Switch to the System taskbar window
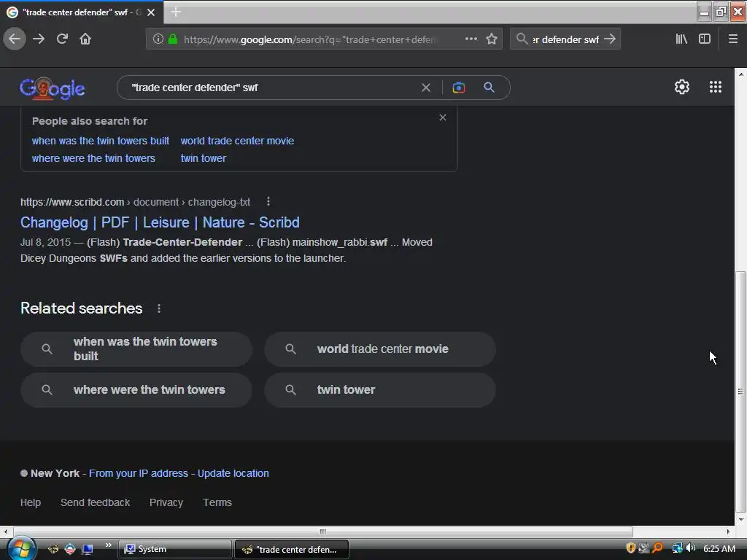This screenshot has height=560, width=747. point(175,549)
